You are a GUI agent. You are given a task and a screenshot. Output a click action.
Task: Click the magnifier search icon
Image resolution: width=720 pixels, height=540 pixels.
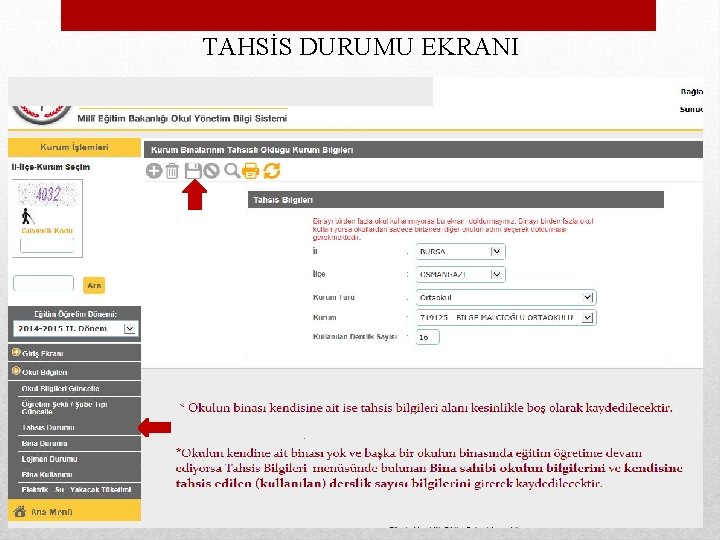pyautogui.click(x=232, y=171)
